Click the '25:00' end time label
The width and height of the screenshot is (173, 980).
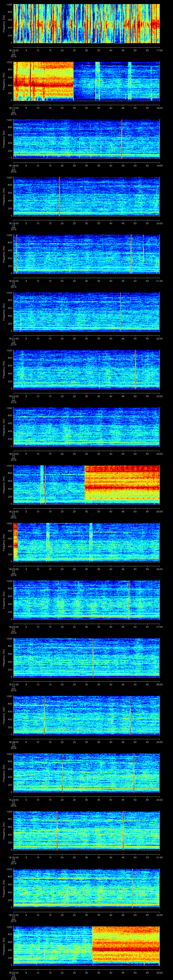point(159,511)
